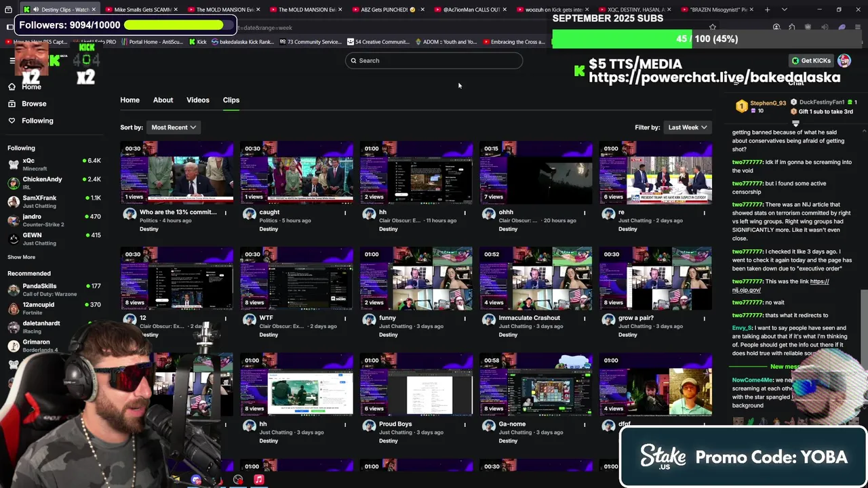The width and height of the screenshot is (868, 488).
Task: Open browser tab list chevron
Action: coord(785,9)
